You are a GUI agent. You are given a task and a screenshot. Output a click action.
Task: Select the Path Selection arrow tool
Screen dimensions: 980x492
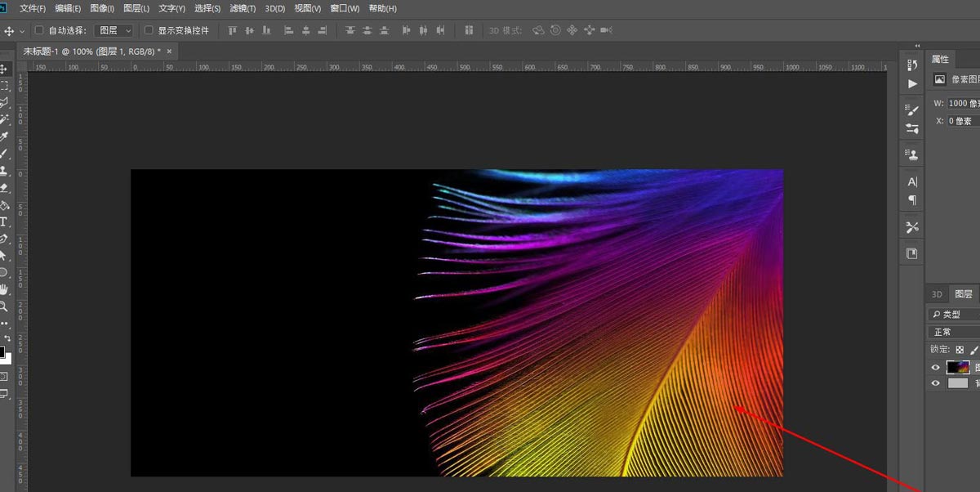point(4,256)
